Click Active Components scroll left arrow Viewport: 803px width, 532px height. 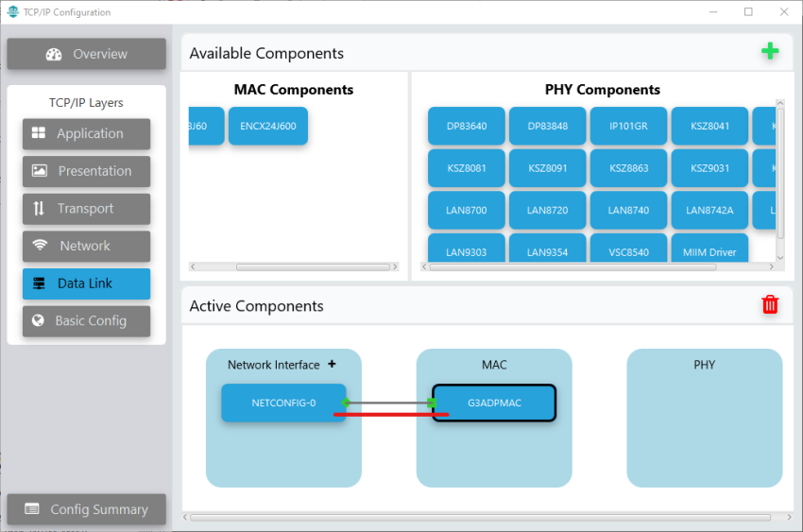point(185,518)
